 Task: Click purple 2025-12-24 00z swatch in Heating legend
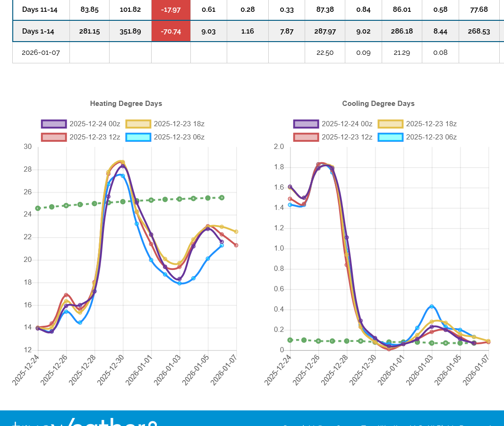click(x=54, y=124)
